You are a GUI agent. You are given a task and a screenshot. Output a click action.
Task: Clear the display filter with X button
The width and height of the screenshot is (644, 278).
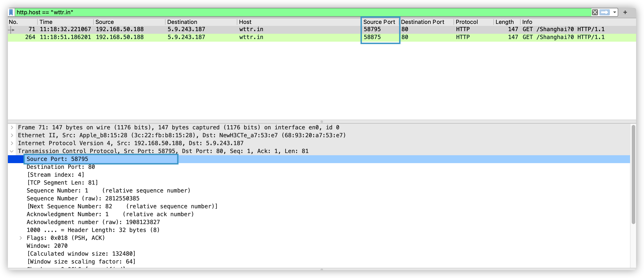(x=595, y=12)
